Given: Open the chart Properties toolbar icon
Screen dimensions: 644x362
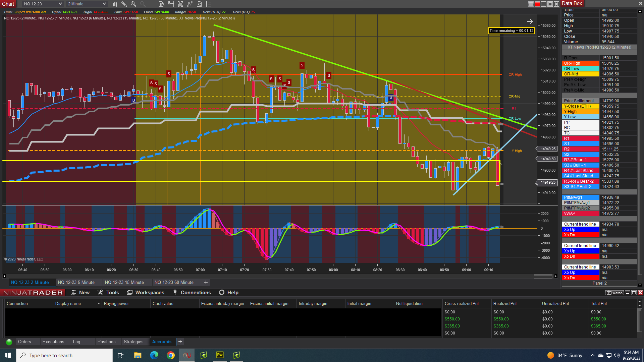Looking at the screenshot, I should (x=199, y=4).
